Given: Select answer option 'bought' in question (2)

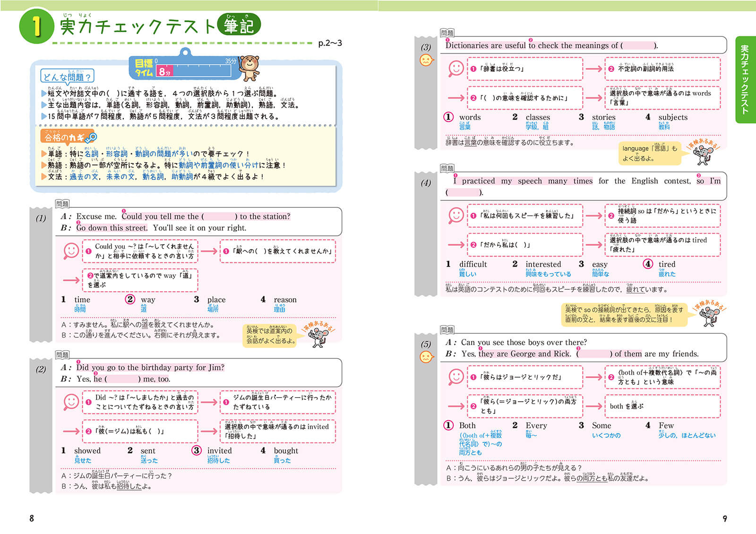Looking at the screenshot, I should point(286,451).
